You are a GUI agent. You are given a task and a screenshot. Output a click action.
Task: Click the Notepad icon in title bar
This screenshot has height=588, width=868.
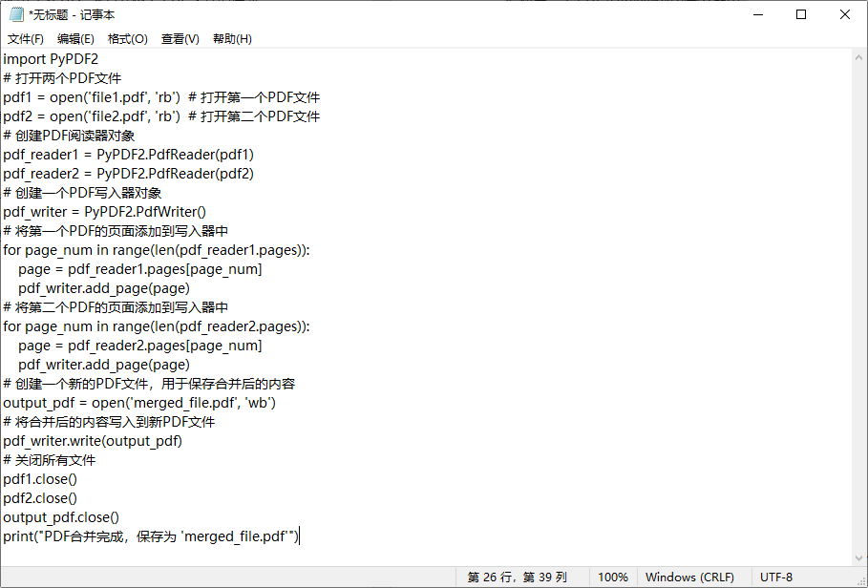[16, 15]
